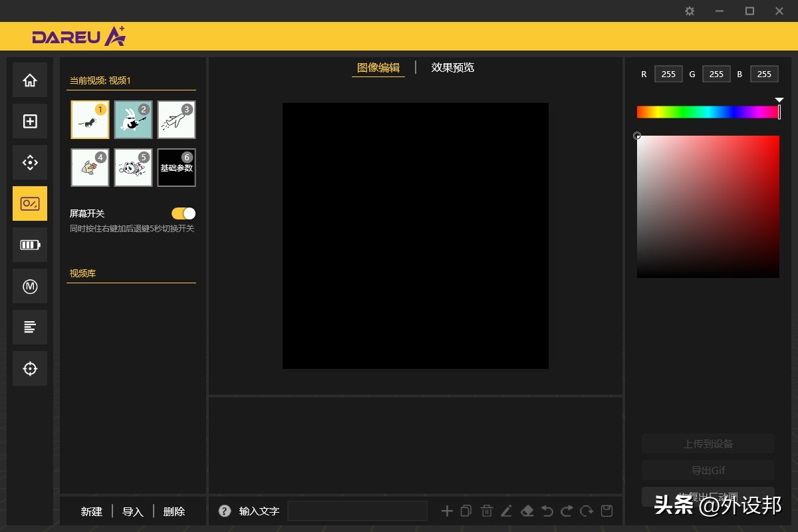Select the 图像编辑 tab
Image resolution: width=798 pixels, height=532 pixels.
point(378,67)
